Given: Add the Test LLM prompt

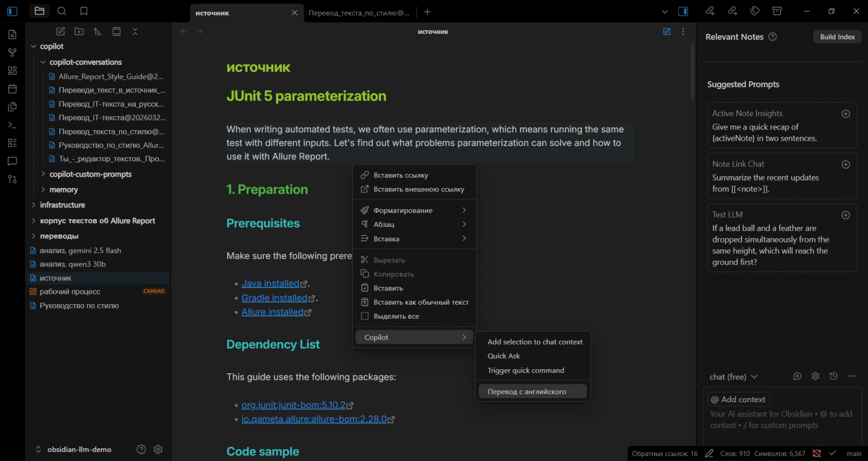Looking at the screenshot, I should (846, 215).
